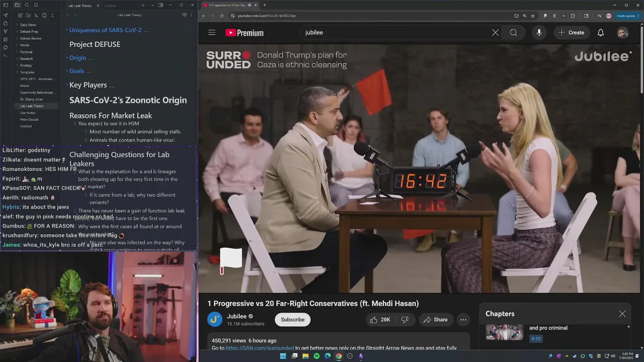The height and width of the screenshot is (362, 644).
Task: Go to YouTube Premium home logo
Action: [245, 33]
